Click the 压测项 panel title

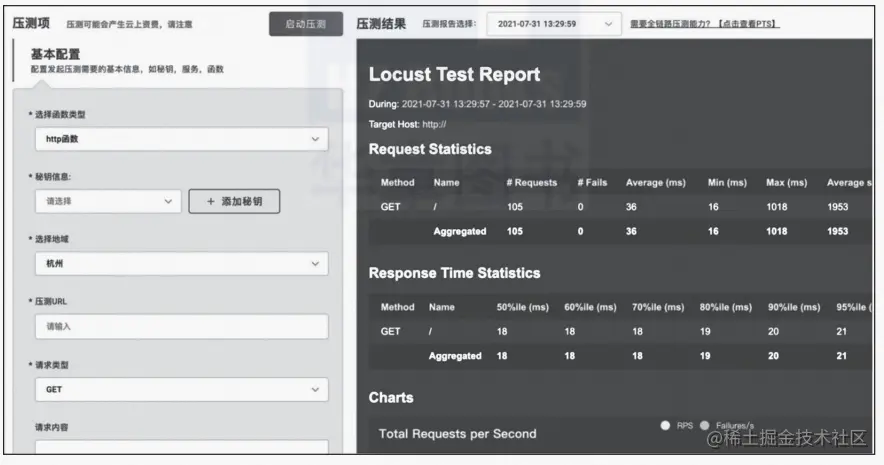[x=31, y=23]
